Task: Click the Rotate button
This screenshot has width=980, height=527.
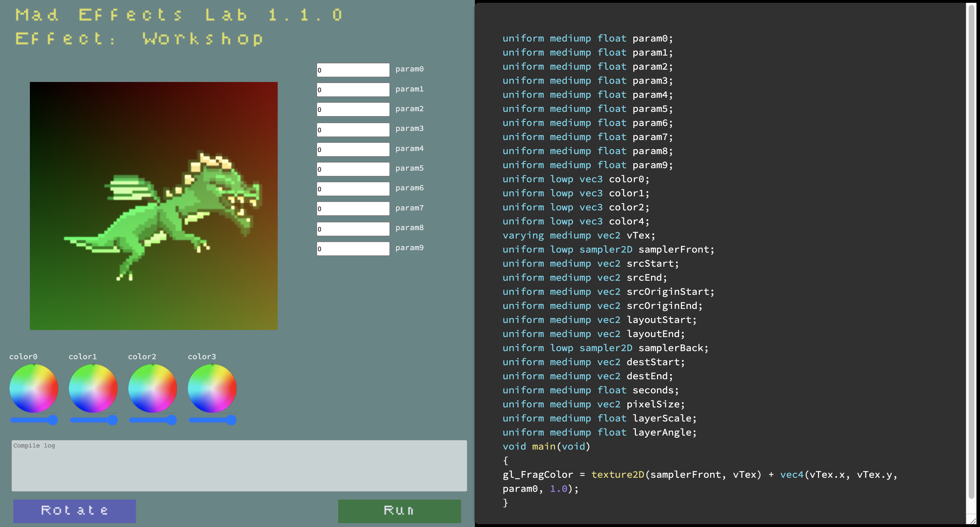Action: (x=75, y=511)
